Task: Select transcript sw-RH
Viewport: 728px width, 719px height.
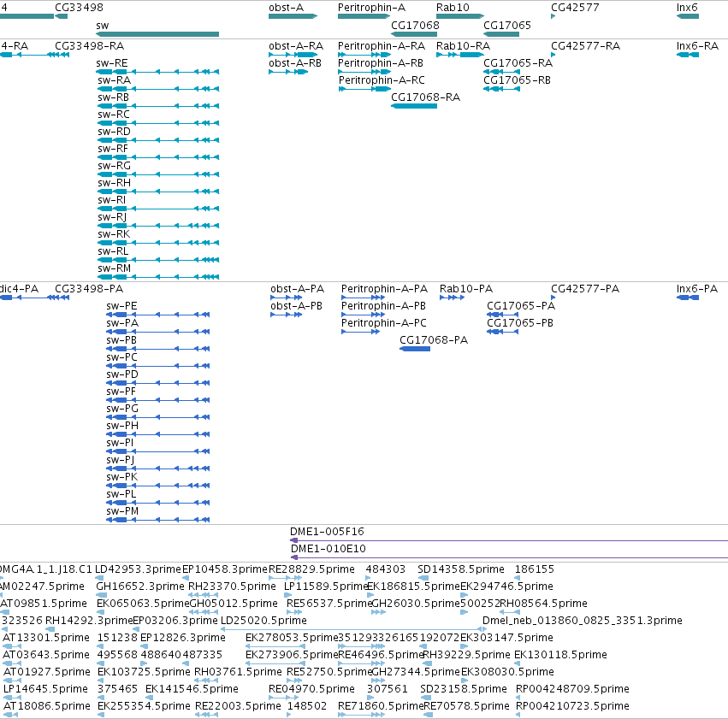Action: 158,192
